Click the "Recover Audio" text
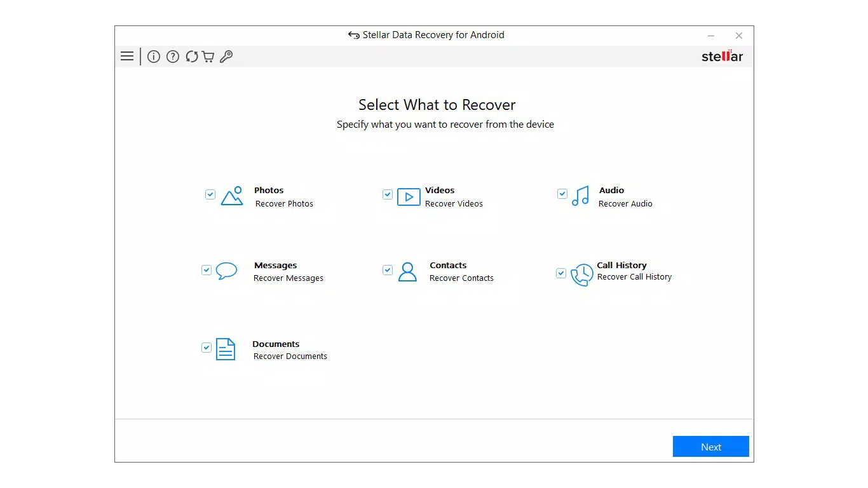The height and width of the screenshot is (488, 868). pyautogui.click(x=625, y=204)
